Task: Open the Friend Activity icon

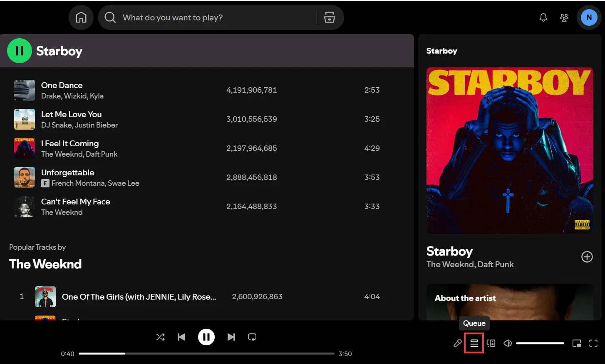Action: pos(564,17)
